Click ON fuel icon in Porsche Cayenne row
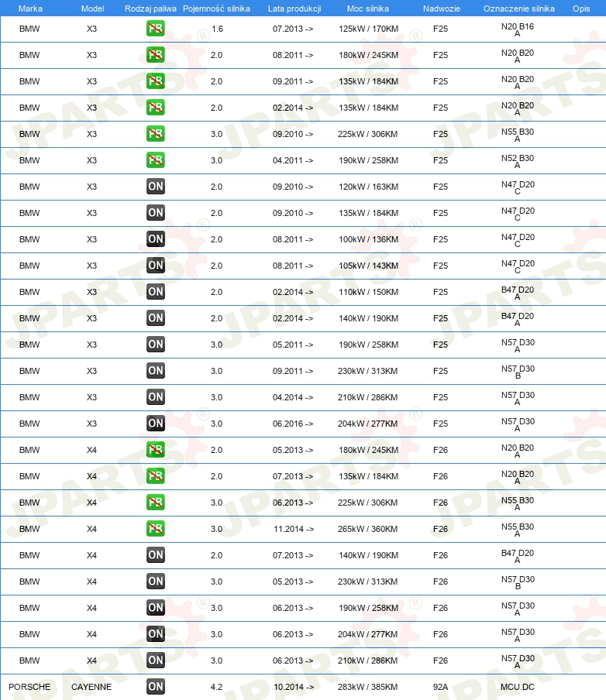Viewport: 606px width, 700px height. tap(156, 687)
